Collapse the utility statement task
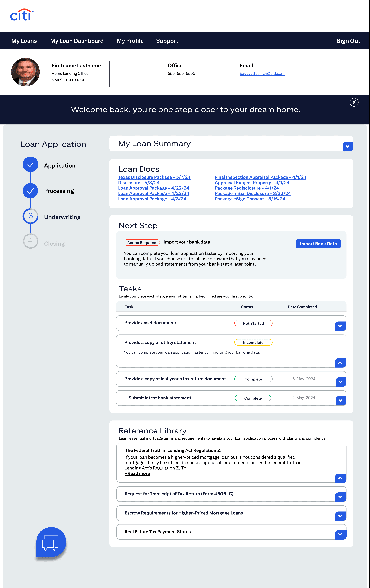 (x=340, y=363)
